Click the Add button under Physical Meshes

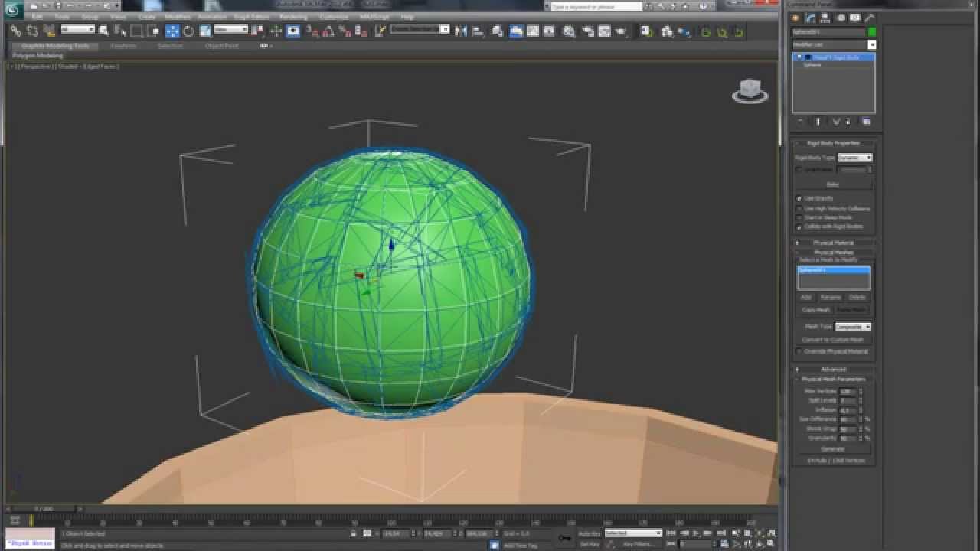point(806,297)
